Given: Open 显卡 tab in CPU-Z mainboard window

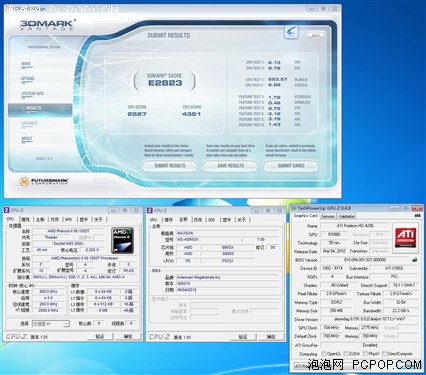Looking at the screenshot, I should pyautogui.click(x=227, y=219).
